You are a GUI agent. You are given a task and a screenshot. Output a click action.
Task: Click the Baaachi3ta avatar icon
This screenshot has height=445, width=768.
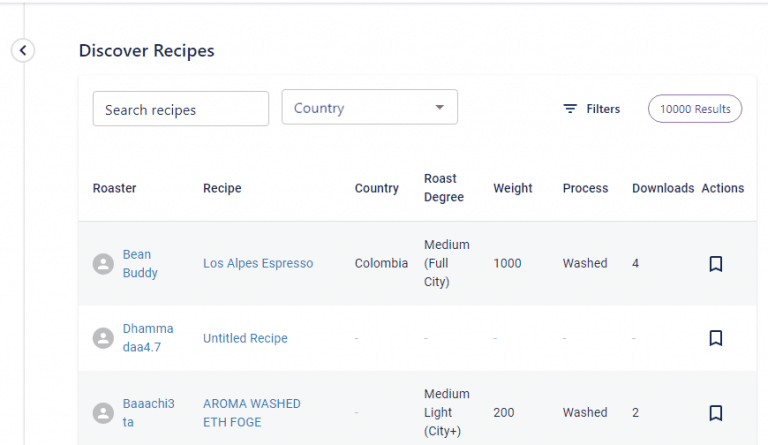pyautogui.click(x=102, y=412)
